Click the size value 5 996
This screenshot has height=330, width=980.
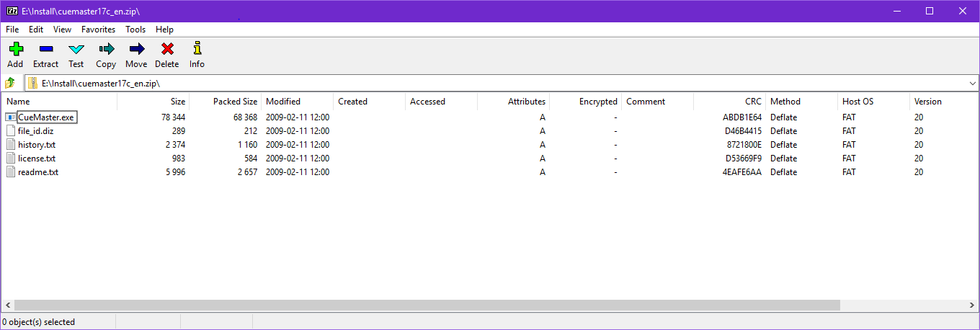click(x=175, y=172)
